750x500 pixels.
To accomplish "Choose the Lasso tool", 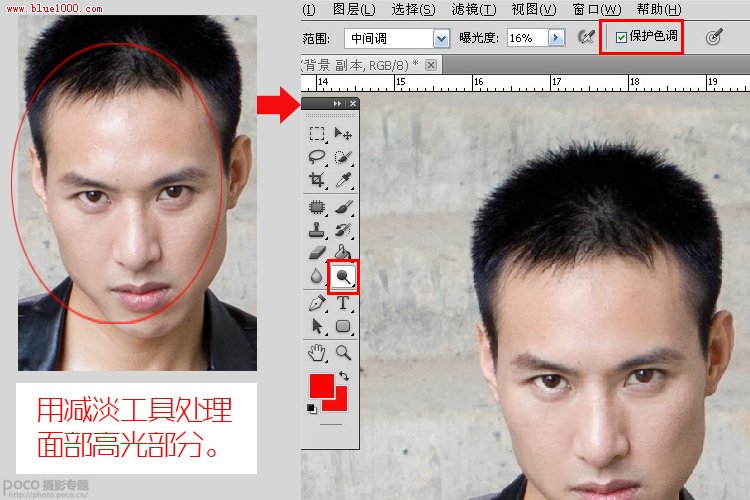I will [x=317, y=156].
